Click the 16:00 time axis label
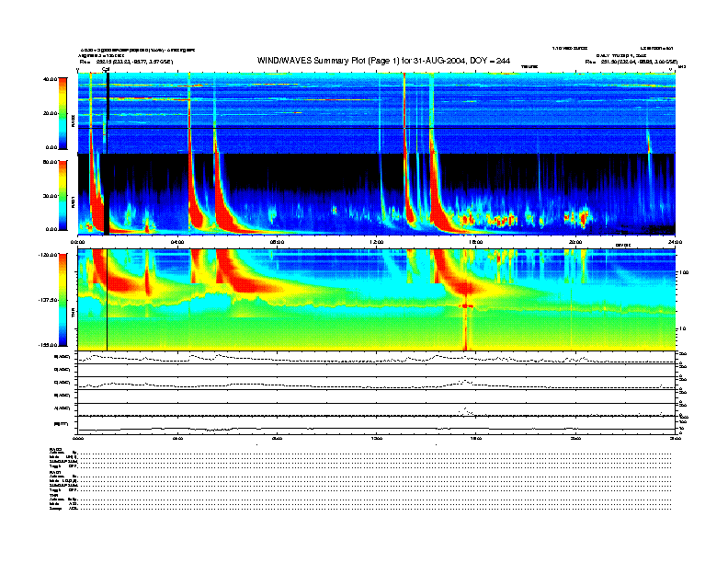728x563 pixels. point(475,241)
